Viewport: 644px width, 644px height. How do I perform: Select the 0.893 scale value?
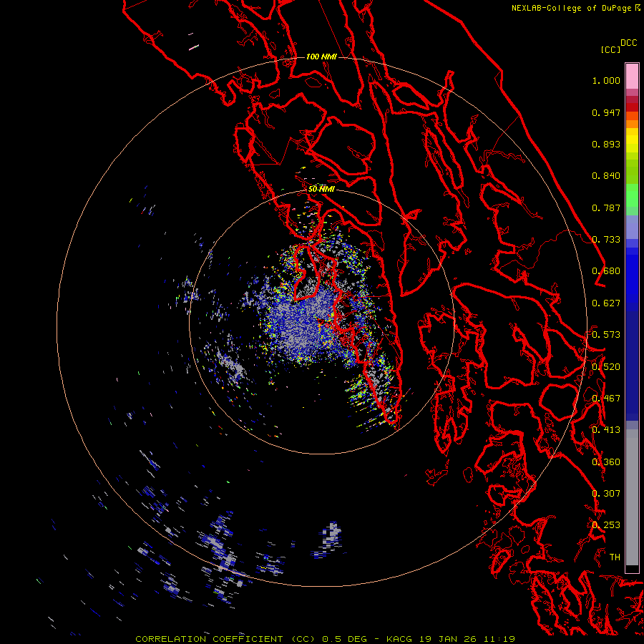[x=606, y=144]
